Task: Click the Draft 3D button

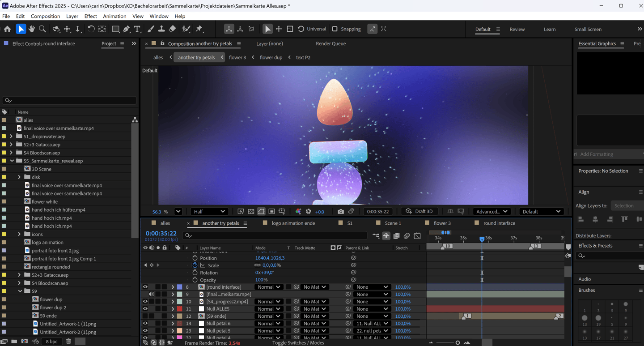Action: (x=419, y=212)
